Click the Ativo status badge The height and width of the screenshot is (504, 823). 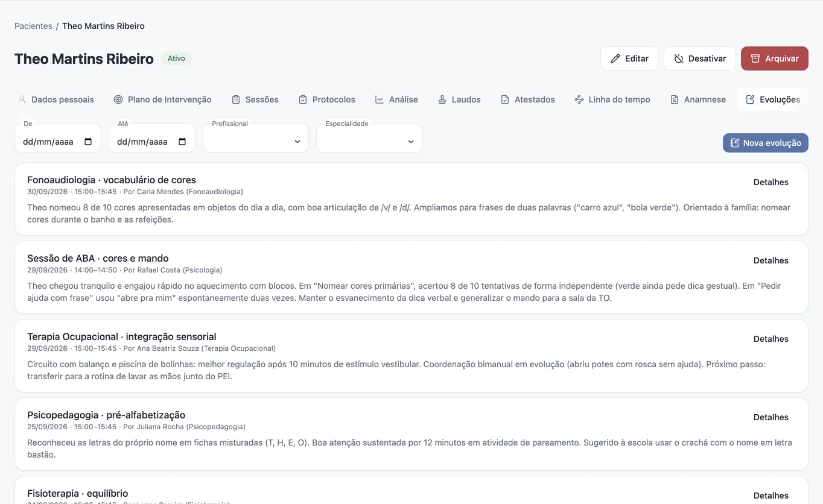click(176, 58)
